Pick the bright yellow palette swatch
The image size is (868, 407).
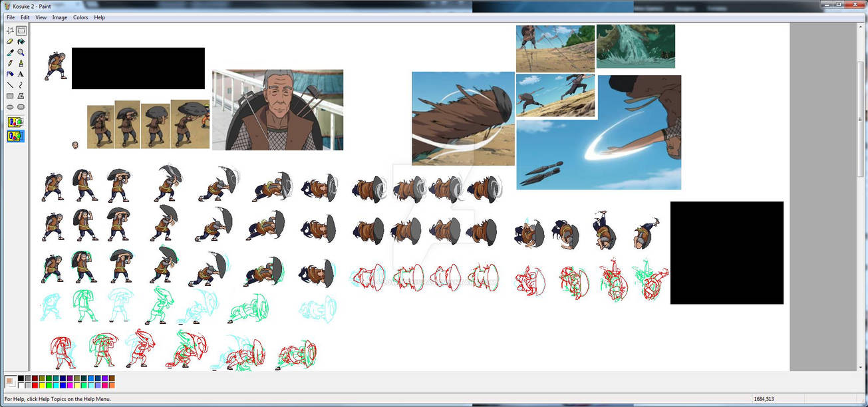pyautogui.click(x=42, y=386)
